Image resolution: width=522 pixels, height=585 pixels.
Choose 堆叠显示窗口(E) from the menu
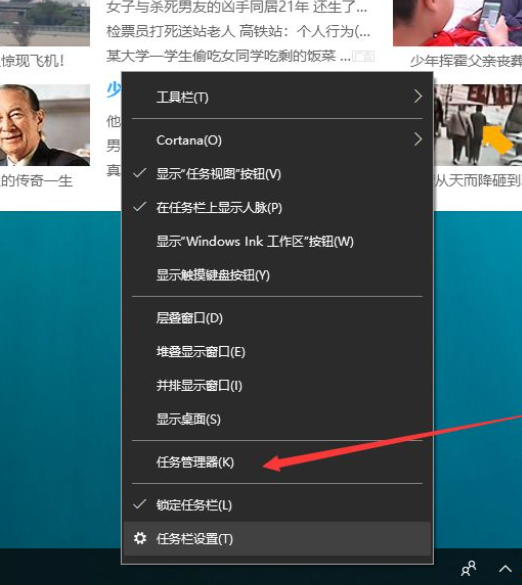[x=277, y=351]
